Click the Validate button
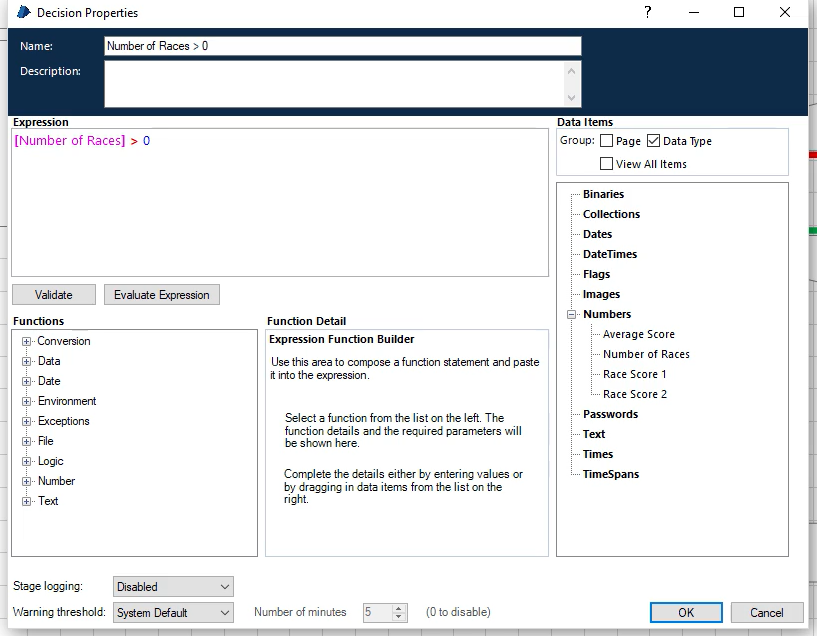This screenshot has height=636, width=817. pyautogui.click(x=54, y=294)
